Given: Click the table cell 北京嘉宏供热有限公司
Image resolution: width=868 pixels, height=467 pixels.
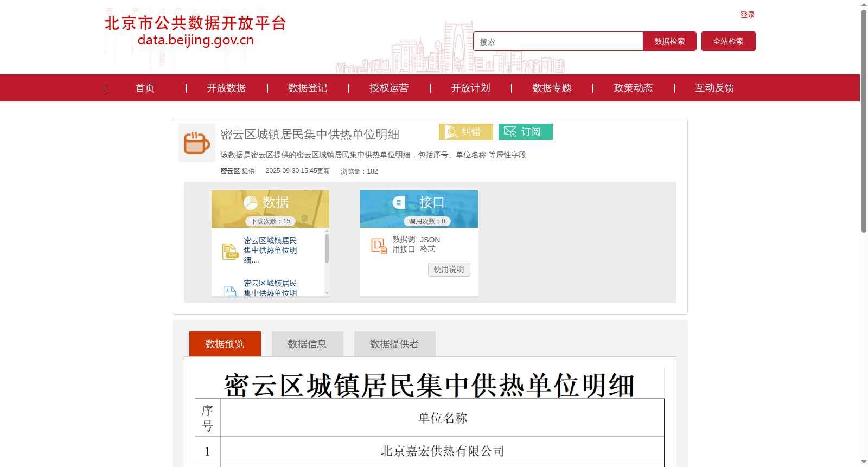Looking at the screenshot, I should pyautogui.click(x=443, y=451).
